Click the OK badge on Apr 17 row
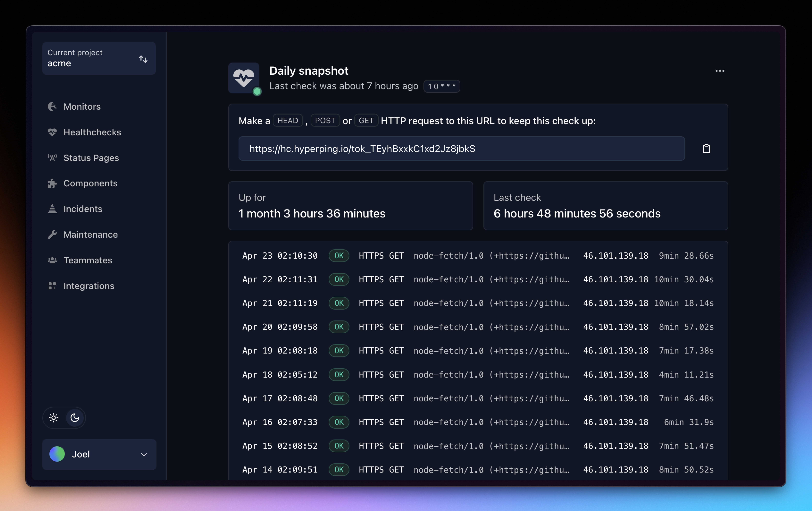Viewport: 812px width, 511px height. coord(339,399)
